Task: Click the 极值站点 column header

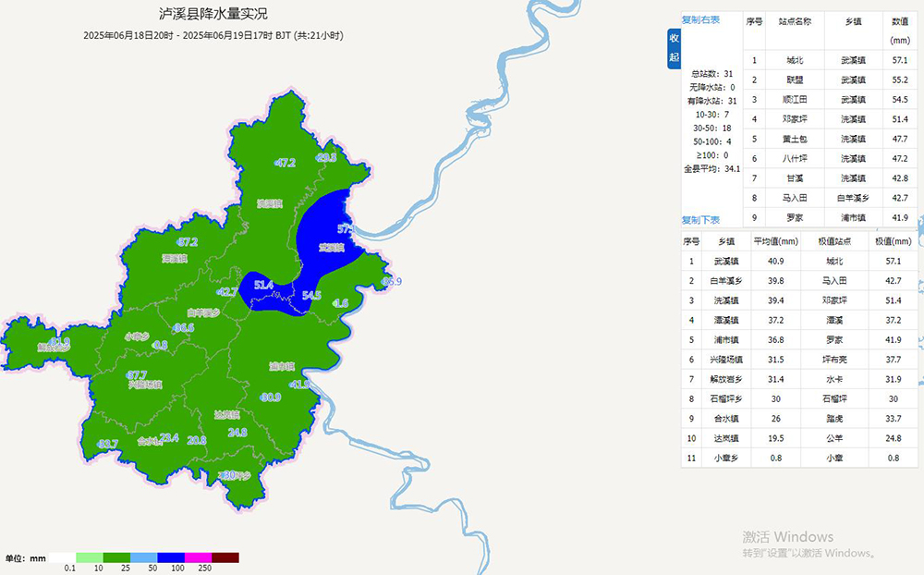Action: (x=834, y=241)
